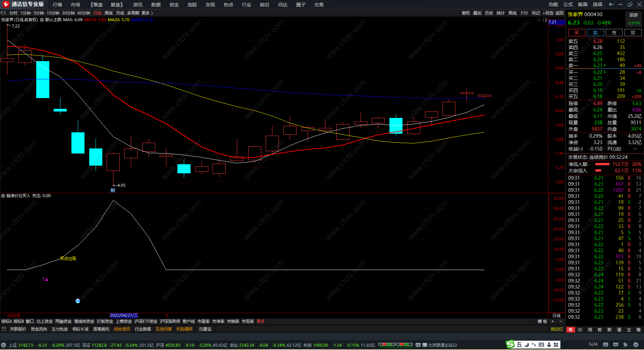This screenshot has height=350, width=644.
Task: Click the 返回 return button
Action: point(559,13)
